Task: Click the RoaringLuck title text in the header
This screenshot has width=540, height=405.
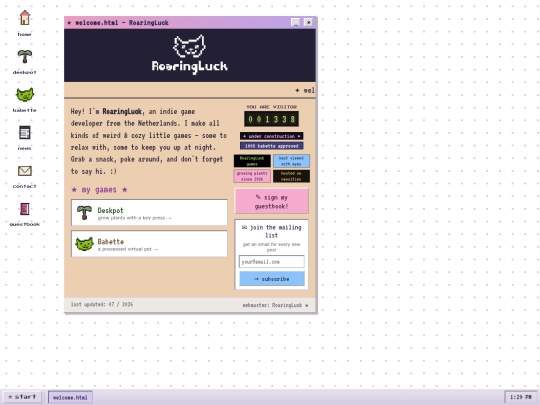Action: 189,66
